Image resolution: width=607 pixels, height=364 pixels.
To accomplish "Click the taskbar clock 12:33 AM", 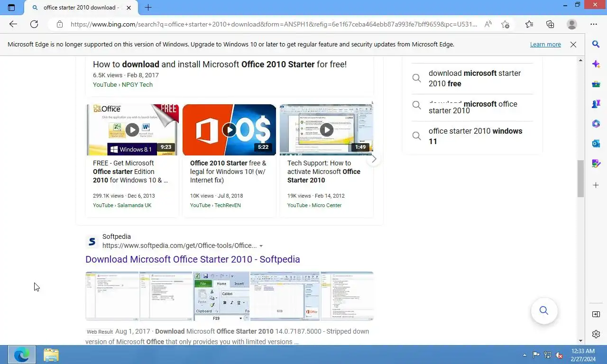I will [583, 351].
